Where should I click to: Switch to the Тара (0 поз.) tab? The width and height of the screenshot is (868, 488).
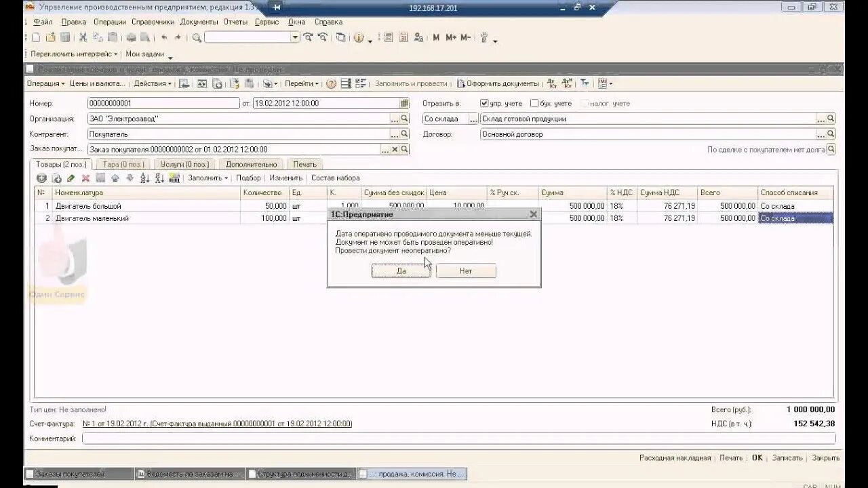[x=123, y=164]
